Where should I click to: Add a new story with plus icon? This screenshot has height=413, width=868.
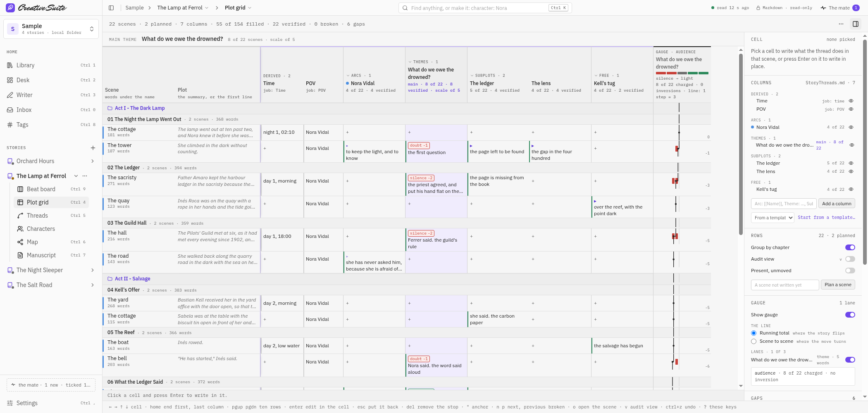(x=93, y=148)
